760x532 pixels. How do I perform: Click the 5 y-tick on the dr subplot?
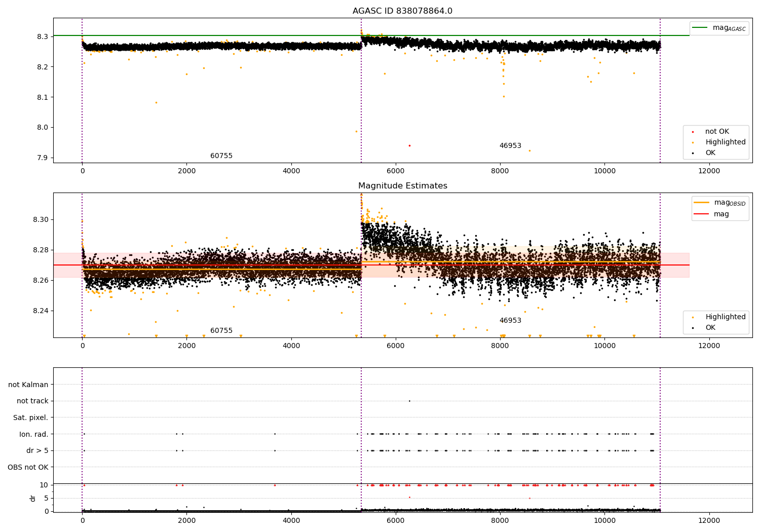[46, 499]
